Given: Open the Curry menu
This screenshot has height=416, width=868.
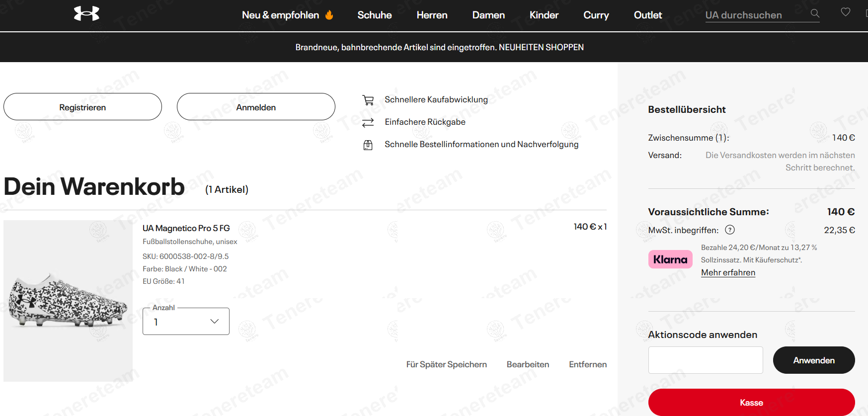Looking at the screenshot, I should point(596,15).
